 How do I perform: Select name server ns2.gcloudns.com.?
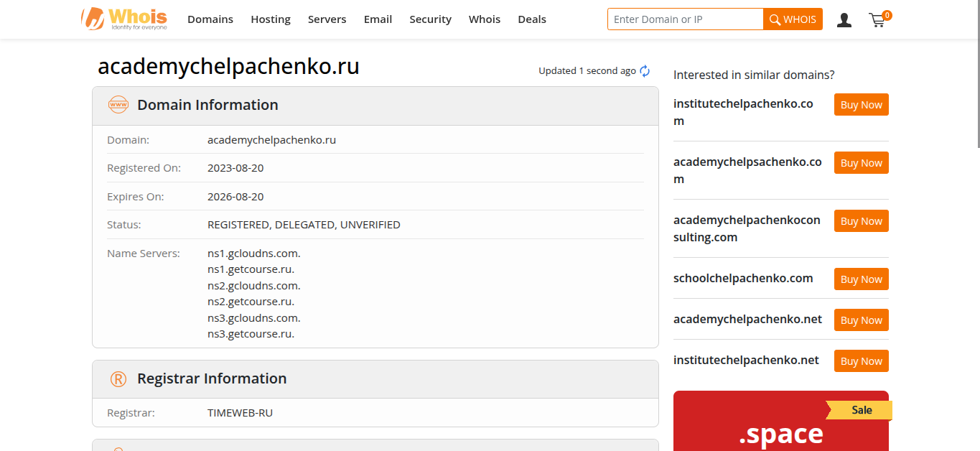[254, 286]
